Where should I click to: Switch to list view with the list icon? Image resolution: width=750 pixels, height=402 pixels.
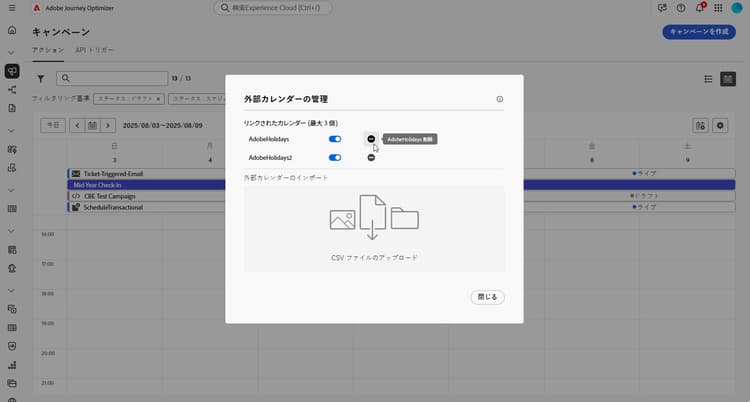point(708,79)
